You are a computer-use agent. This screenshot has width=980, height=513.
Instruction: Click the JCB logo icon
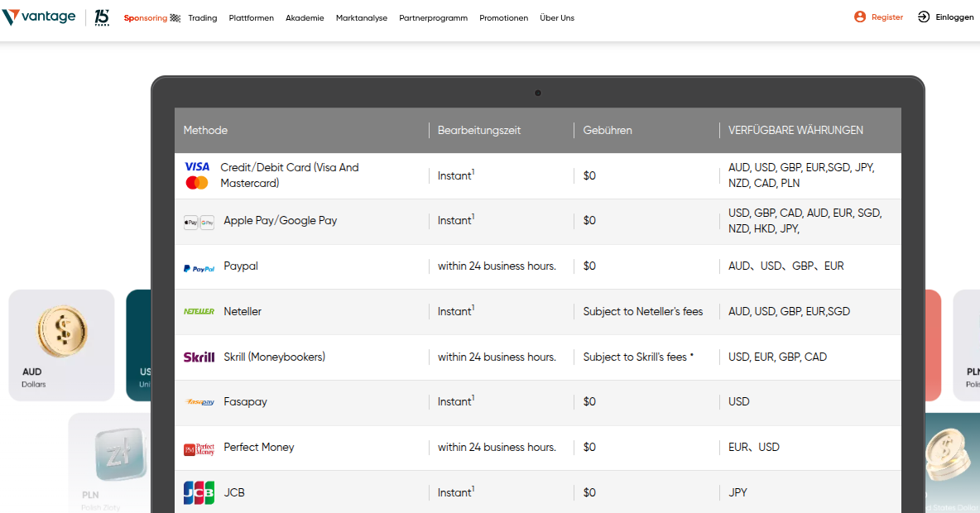coord(199,493)
